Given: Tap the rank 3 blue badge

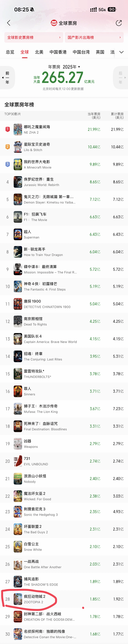Looking at the screenshot, I should (x=7, y=164).
